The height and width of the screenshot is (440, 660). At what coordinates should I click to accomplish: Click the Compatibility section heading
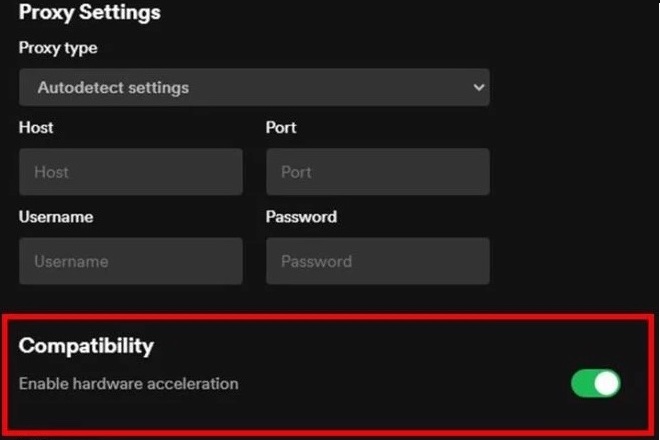[86, 346]
